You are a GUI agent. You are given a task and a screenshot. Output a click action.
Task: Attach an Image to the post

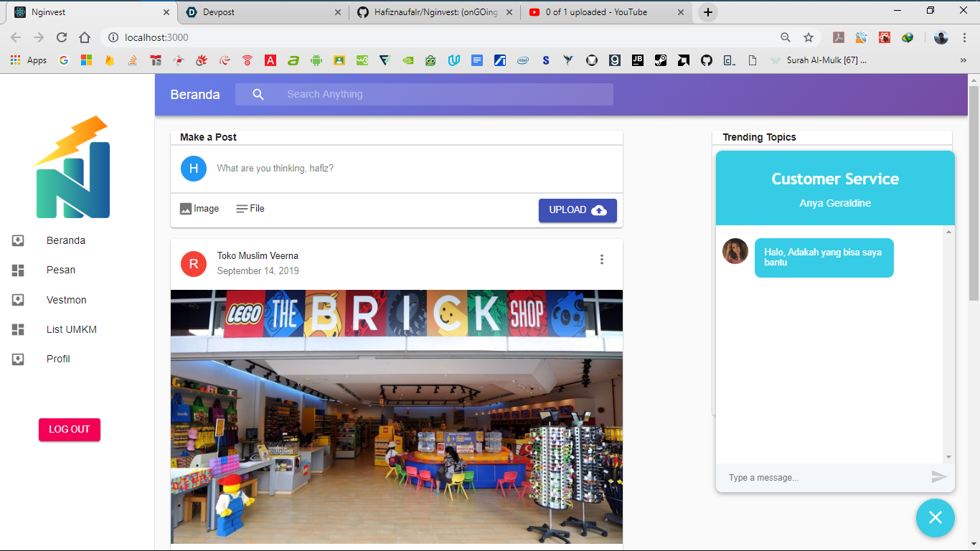click(x=199, y=209)
